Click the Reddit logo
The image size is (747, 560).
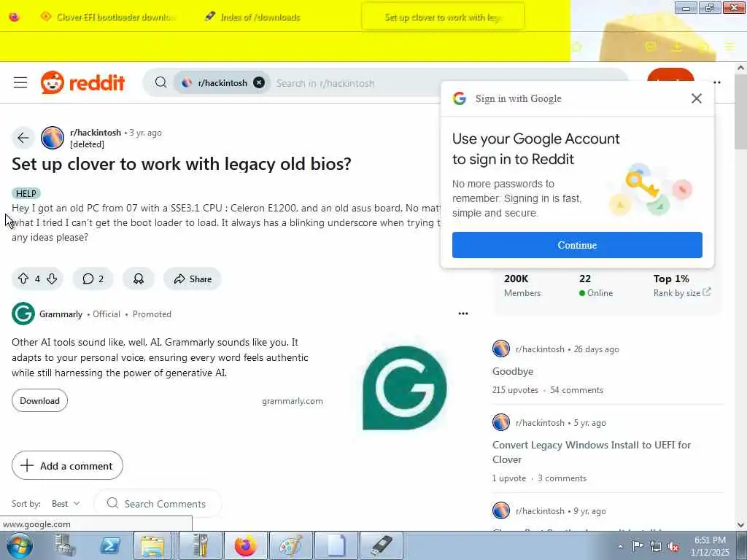pos(83,82)
